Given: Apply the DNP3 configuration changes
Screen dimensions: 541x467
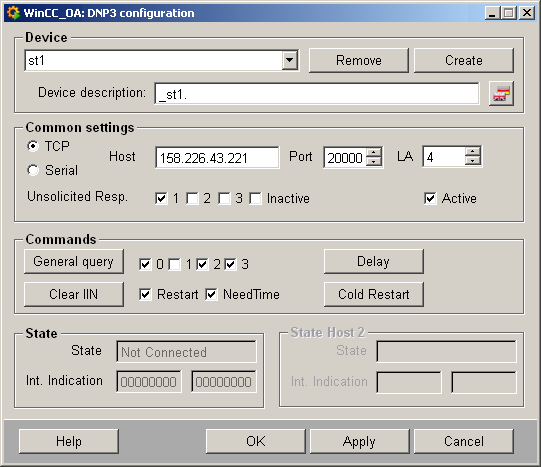Looking at the screenshot, I should [x=359, y=441].
